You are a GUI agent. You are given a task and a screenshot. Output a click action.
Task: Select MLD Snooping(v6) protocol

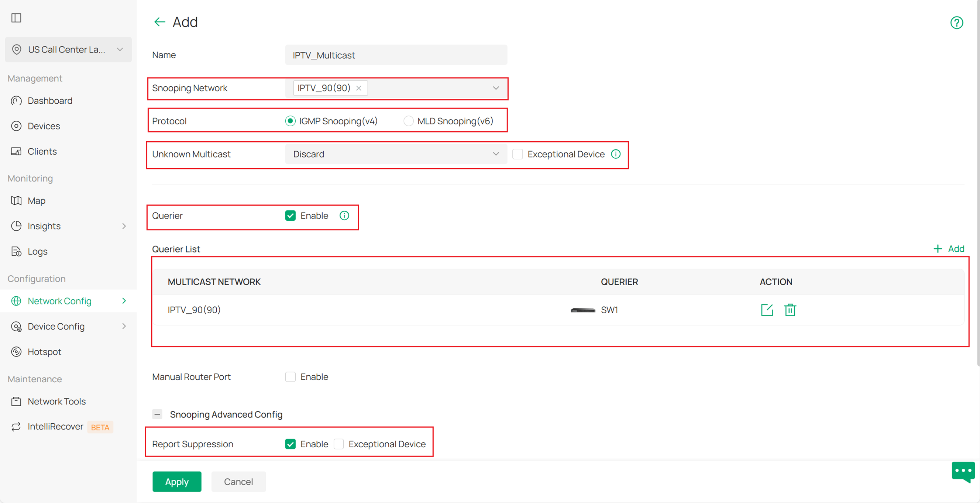pos(409,121)
